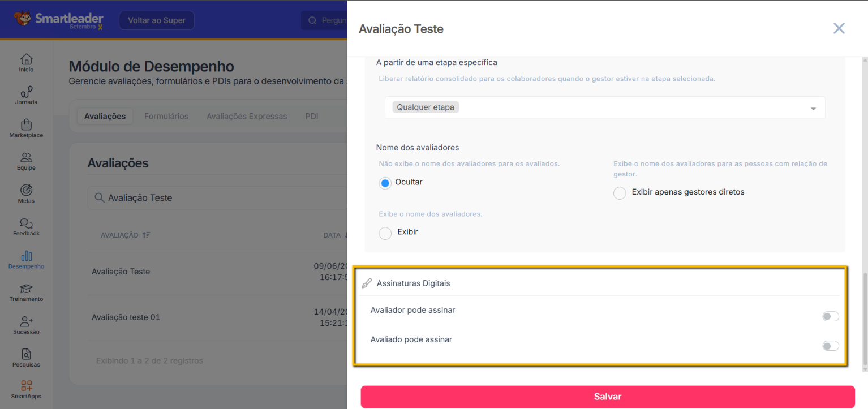Open the Início home sidebar icon
Screen dimensions: 868x409
[x=26, y=59]
